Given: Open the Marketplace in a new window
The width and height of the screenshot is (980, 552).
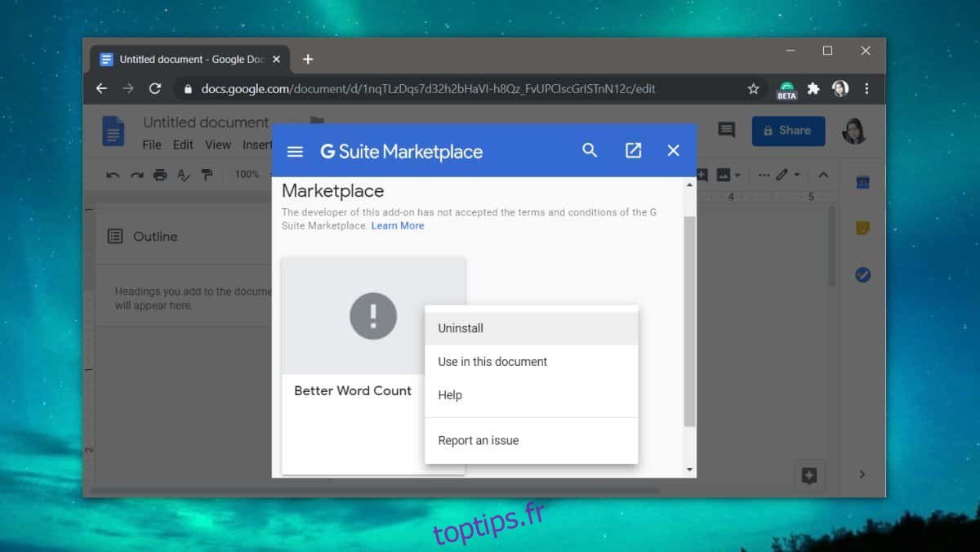Looking at the screenshot, I should pos(633,150).
